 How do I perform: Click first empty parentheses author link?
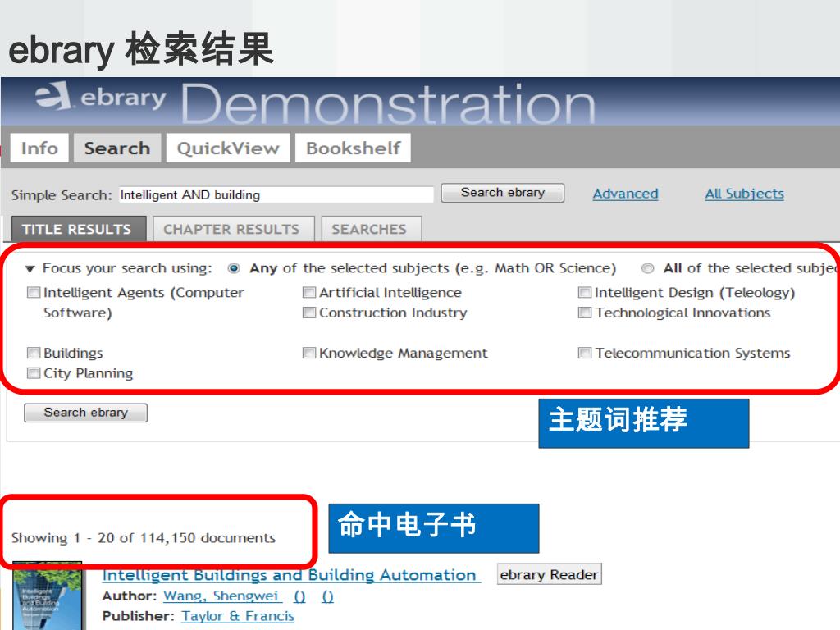tap(299, 596)
